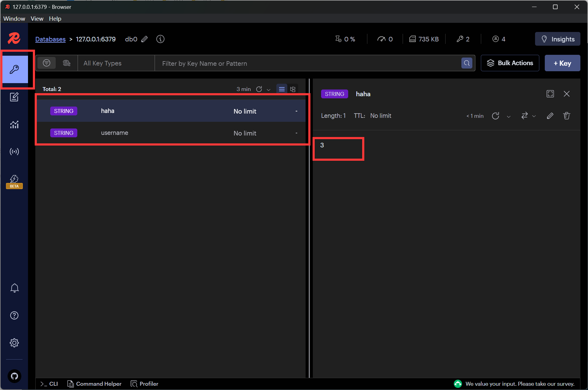
Task: Open the notification center bell
Action: [x=14, y=288]
